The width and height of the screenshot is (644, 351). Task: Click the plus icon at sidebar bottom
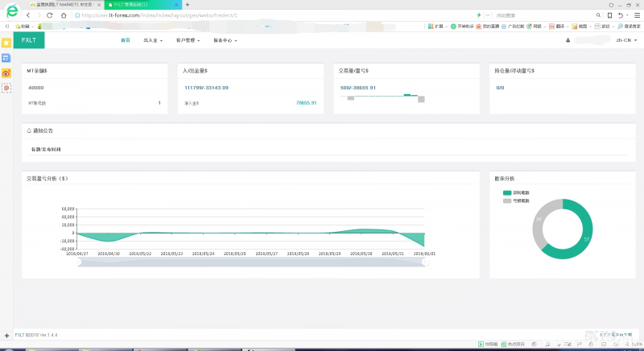pyautogui.click(x=6, y=336)
